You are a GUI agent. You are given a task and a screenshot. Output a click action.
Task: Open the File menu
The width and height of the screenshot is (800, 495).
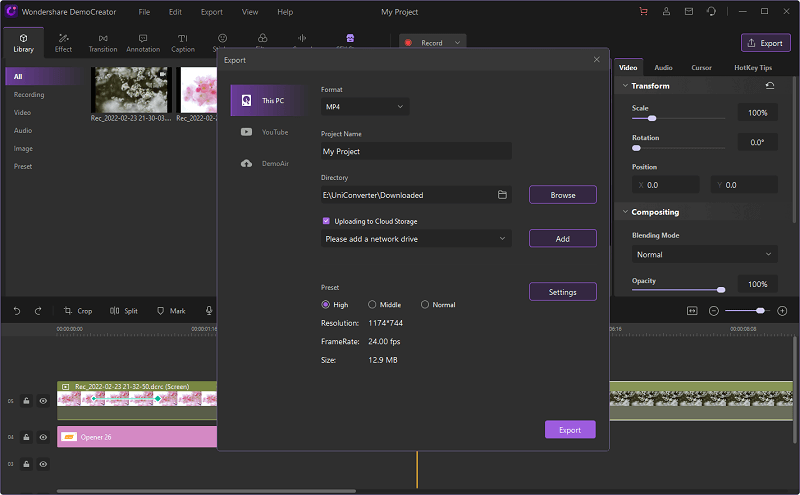(144, 12)
